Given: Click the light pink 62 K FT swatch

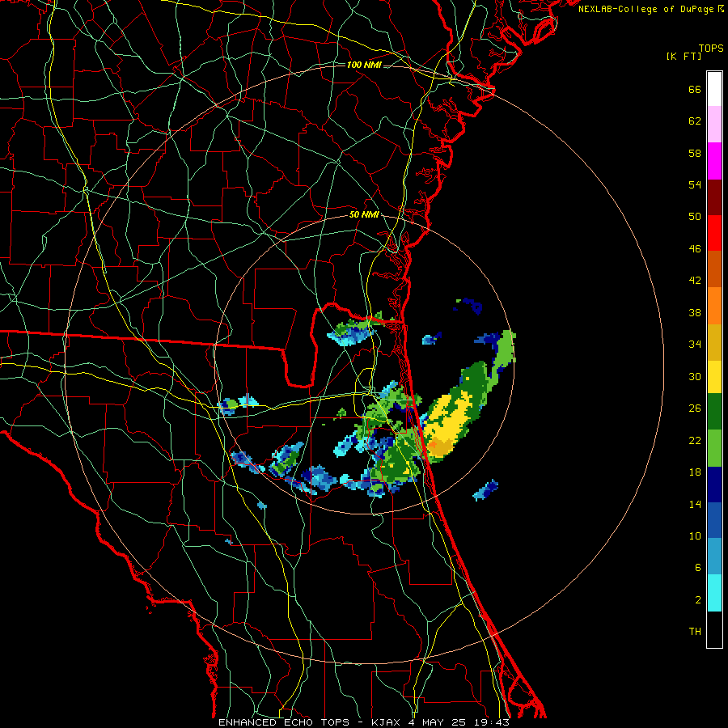Looking at the screenshot, I should (714, 125).
